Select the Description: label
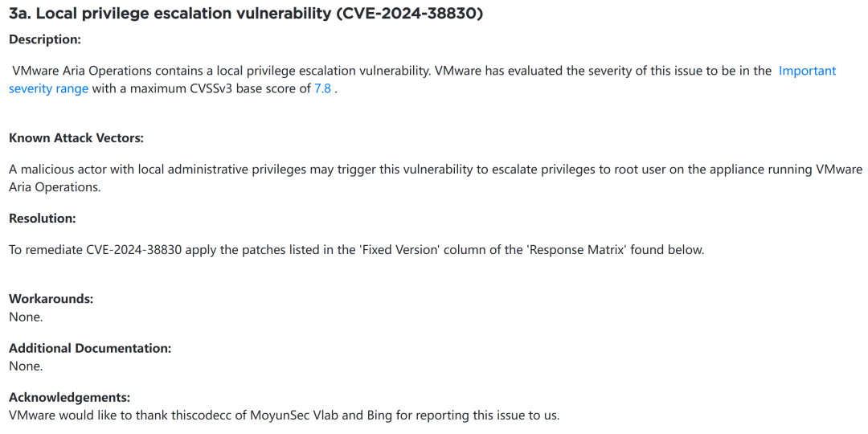This screenshot has width=868, height=434. [45, 39]
